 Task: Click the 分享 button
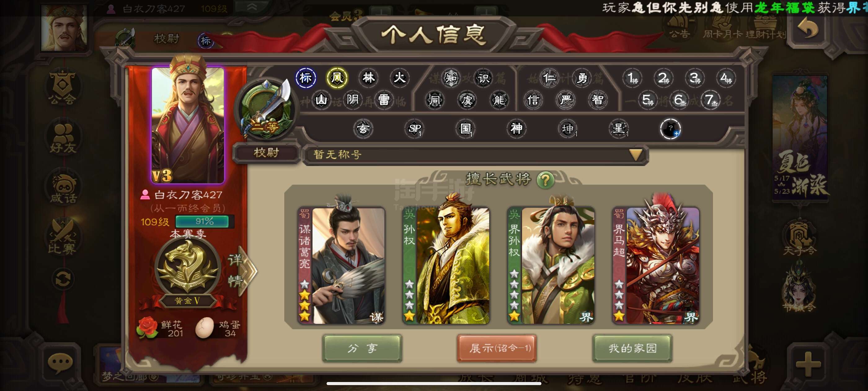pos(362,348)
